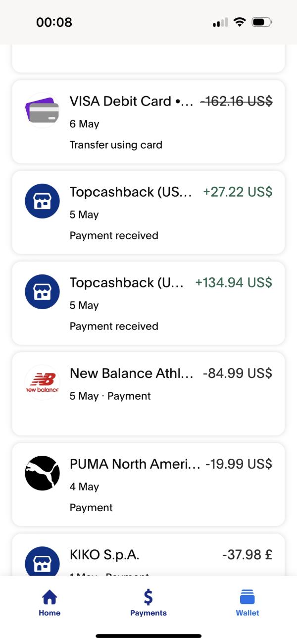Tap the New Balance logo

(x=42, y=382)
